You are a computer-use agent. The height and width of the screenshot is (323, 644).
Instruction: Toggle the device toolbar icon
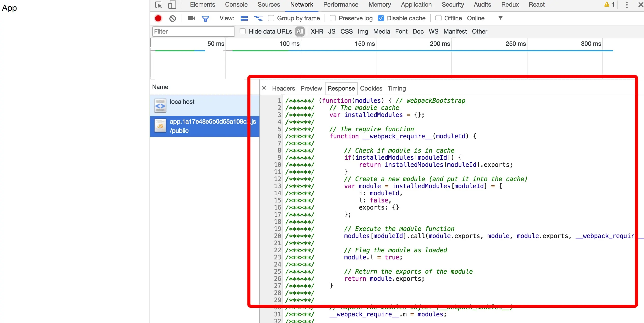click(x=172, y=5)
